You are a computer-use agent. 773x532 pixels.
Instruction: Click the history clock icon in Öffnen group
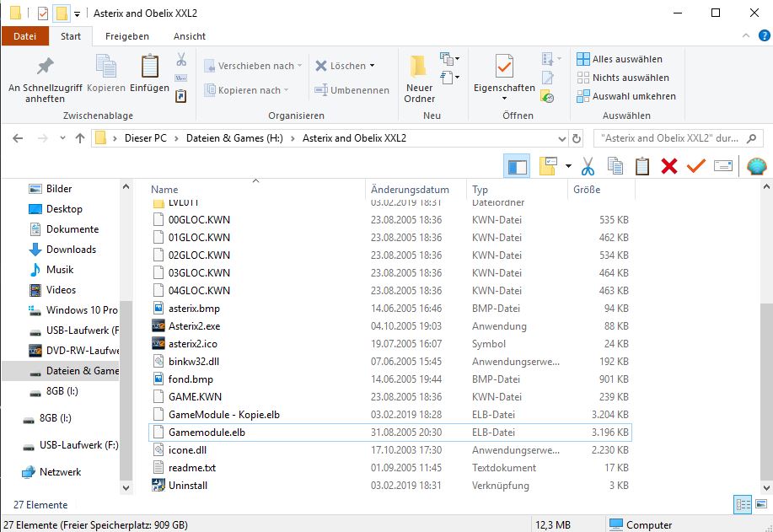click(x=547, y=97)
